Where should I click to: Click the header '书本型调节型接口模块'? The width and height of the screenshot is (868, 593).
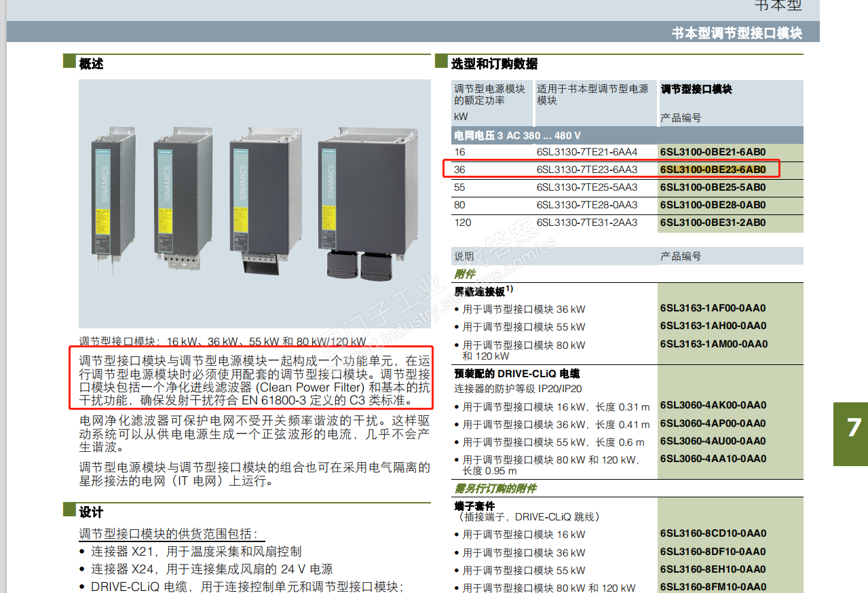tap(737, 33)
